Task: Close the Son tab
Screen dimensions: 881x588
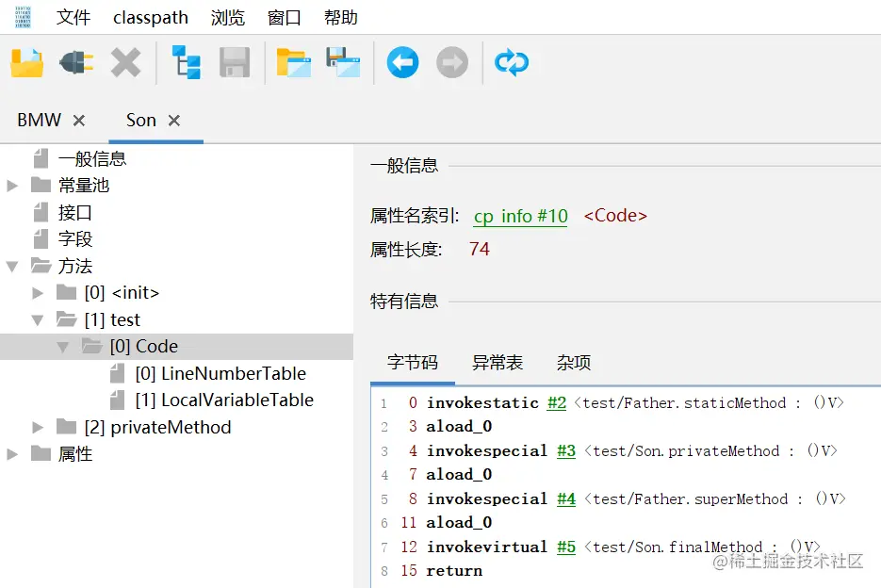Action: tap(174, 121)
